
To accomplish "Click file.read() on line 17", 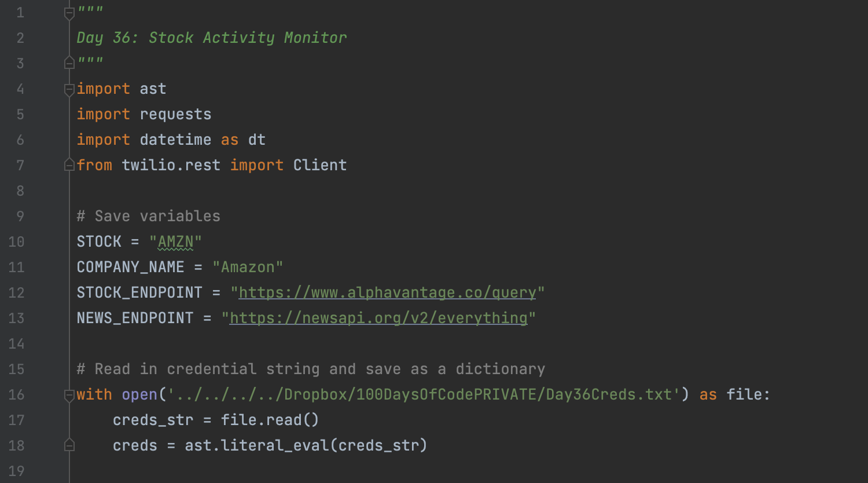I will tap(270, 420).
